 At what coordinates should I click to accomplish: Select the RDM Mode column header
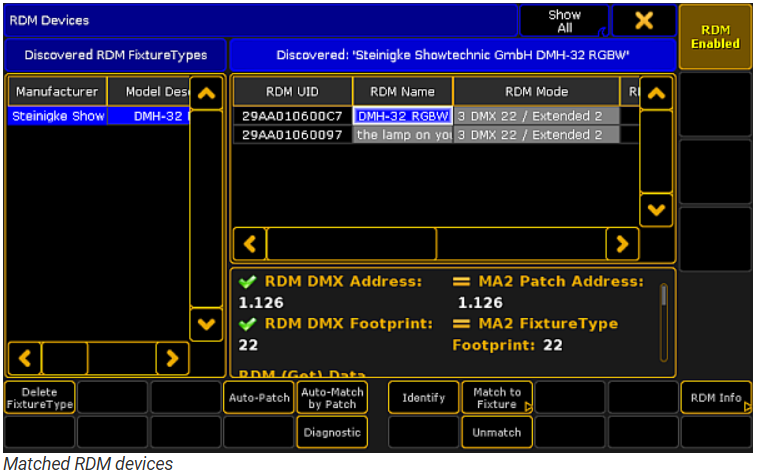click(x=536, y=91)
